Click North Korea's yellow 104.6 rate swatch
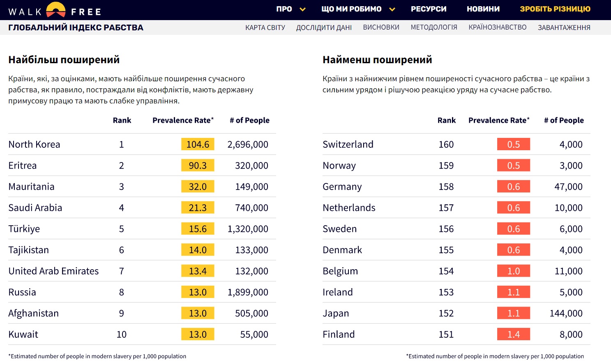 198,144
